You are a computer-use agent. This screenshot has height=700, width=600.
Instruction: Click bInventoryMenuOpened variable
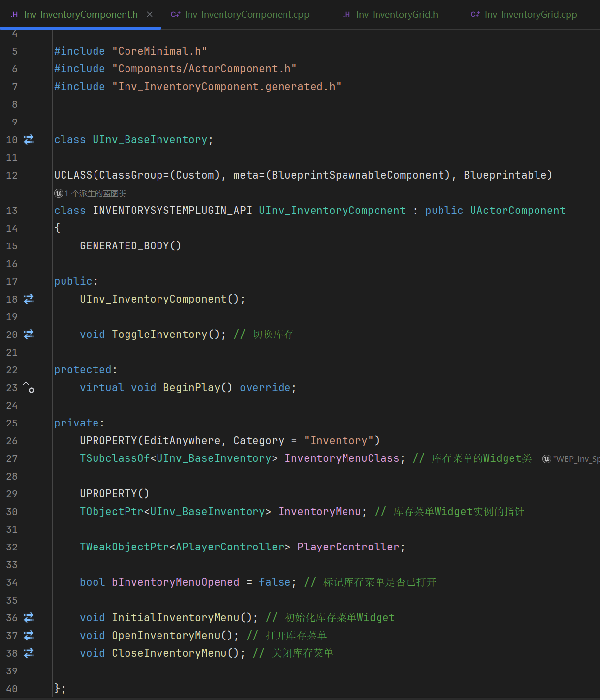click(x=175, y=582)
